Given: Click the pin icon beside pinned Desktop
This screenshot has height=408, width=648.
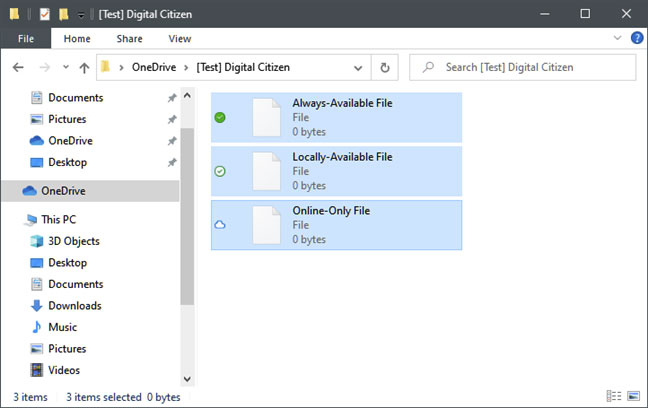Looking at the screenshot, I should pos(172,162).
